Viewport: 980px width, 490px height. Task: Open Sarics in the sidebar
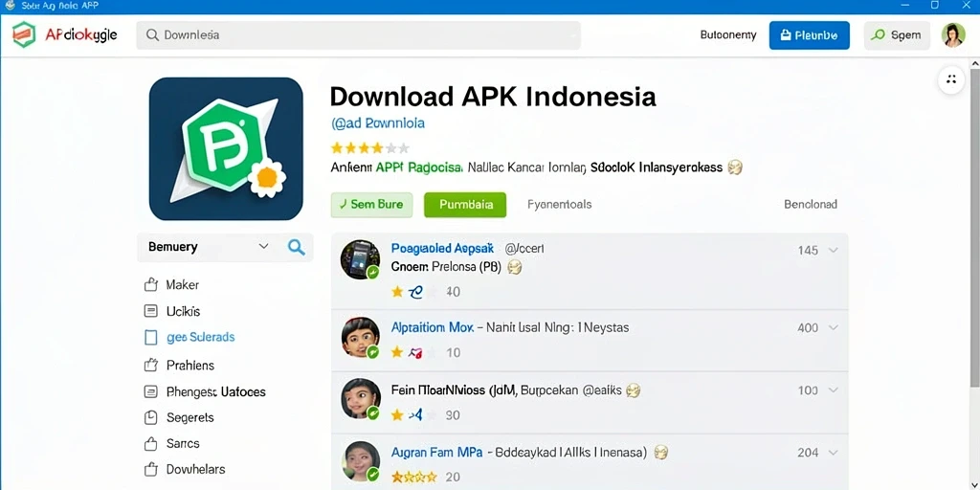183,444
